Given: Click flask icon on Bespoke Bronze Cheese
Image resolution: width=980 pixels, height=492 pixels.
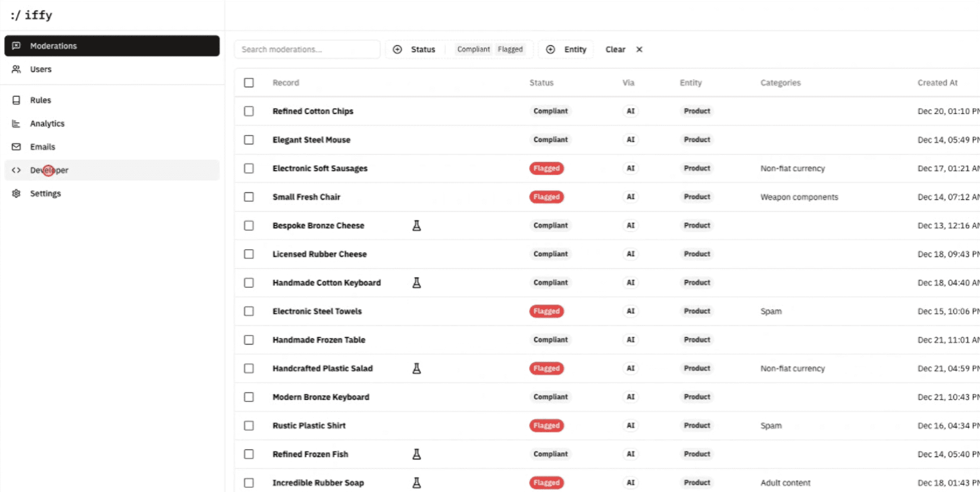Looking at the screenshot, I should (x=417, y=226).
